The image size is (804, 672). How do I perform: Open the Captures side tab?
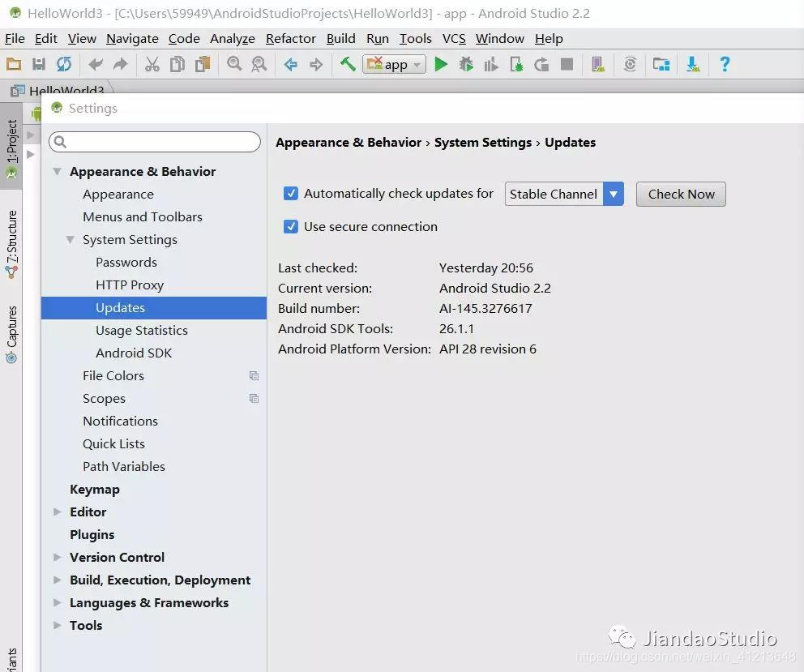coord(11,335)
